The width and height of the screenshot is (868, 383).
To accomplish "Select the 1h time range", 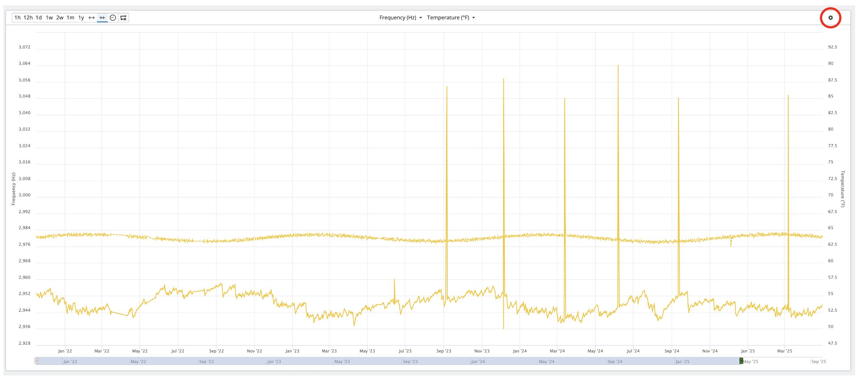I will [17, 18].
